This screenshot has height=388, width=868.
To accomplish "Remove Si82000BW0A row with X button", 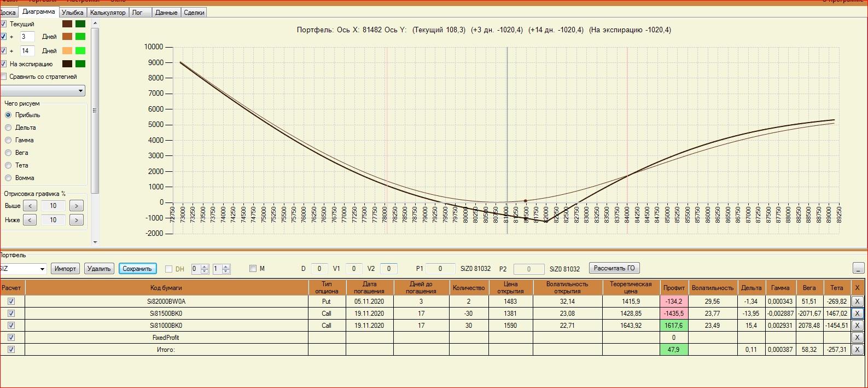I will click(857, 302).
